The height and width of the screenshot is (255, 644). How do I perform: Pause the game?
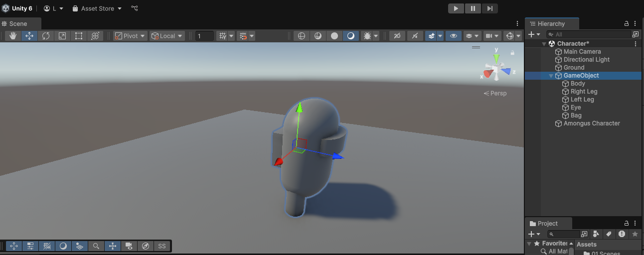[x=473, y=8]
